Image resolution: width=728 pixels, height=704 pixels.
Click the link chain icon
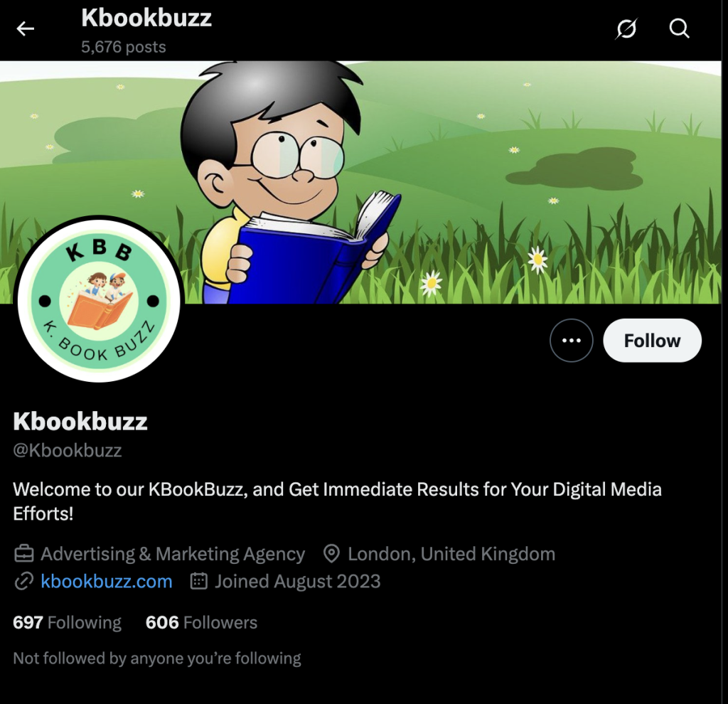tap(23, 582)
